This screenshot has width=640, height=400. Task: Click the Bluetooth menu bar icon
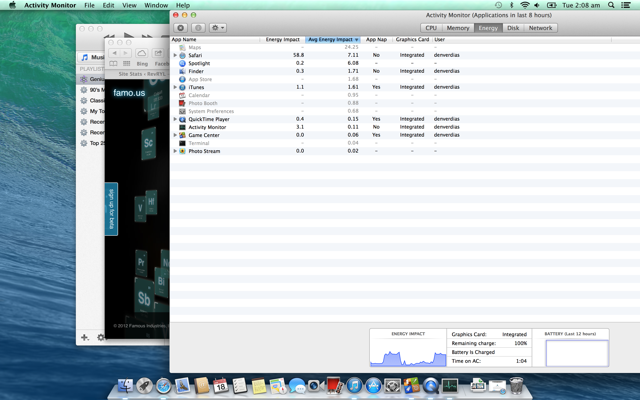511,5
